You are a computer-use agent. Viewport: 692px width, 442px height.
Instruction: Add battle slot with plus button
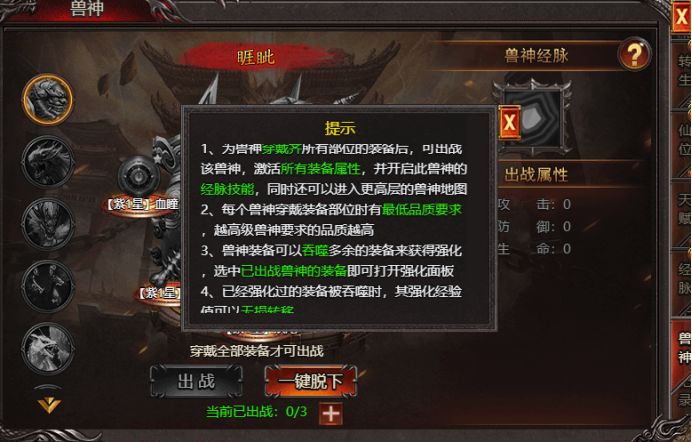click(x=331, y=414)
